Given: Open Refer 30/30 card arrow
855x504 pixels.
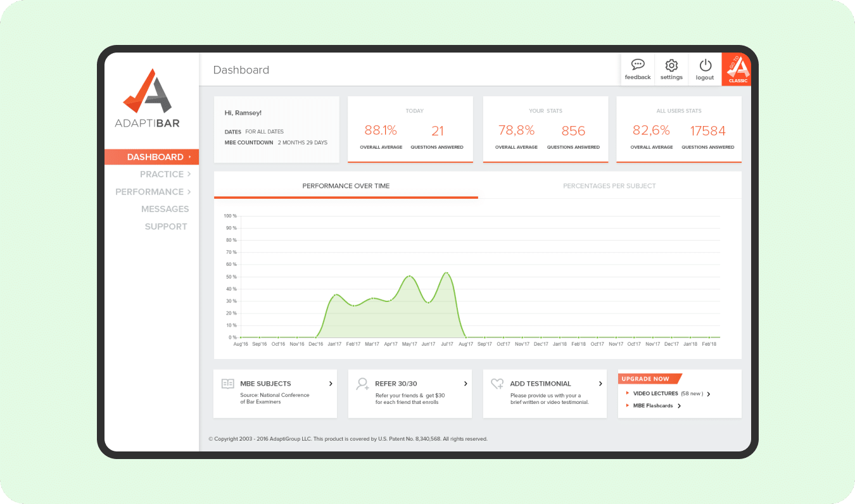Looking at the screenshot, I should (x=465, y=384).
